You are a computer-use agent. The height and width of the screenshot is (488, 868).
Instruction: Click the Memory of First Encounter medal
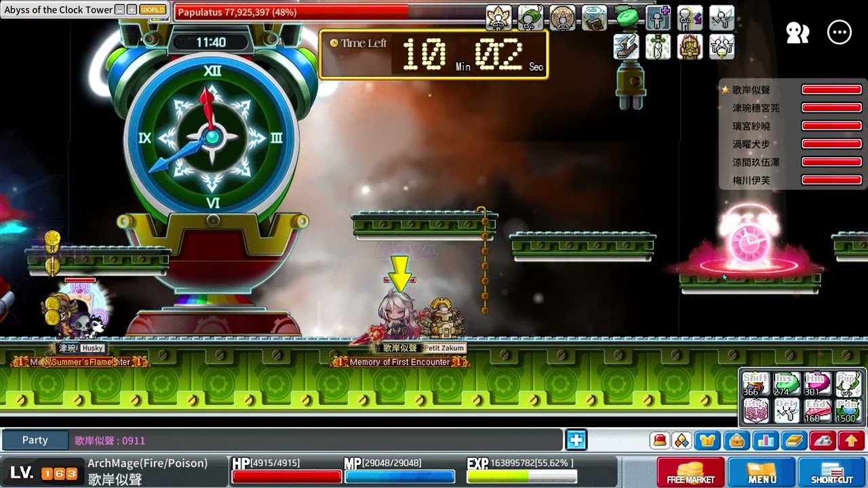(399, 362)
